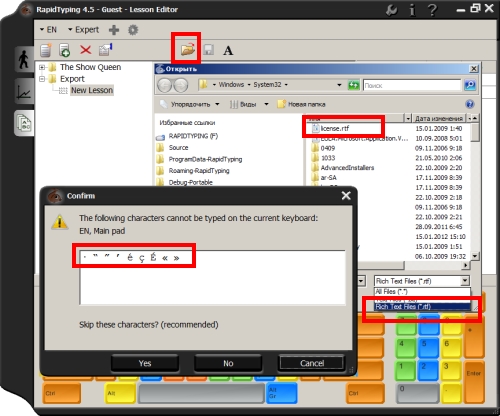Expand The Show Queen tree node
Viewport: 500px width, 416px height.
tap(42, 67)
